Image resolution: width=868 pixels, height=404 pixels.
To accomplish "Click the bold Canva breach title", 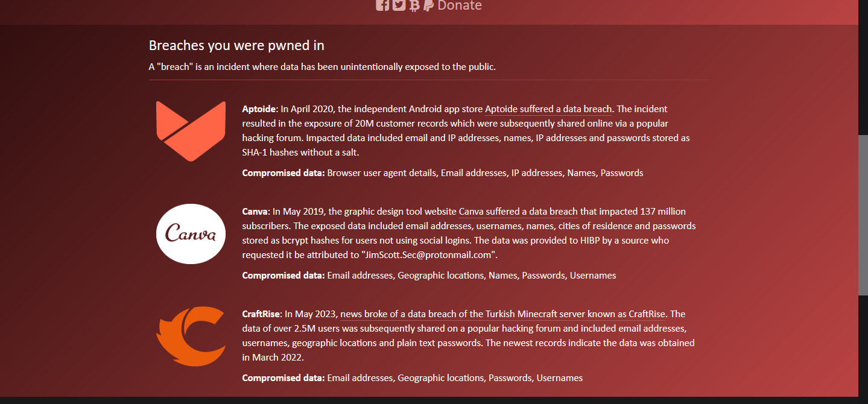I will point(255,212).
